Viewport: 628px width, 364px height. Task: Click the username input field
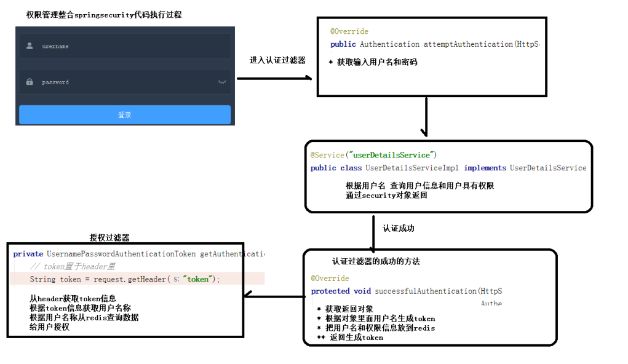[x=125, y=46]
